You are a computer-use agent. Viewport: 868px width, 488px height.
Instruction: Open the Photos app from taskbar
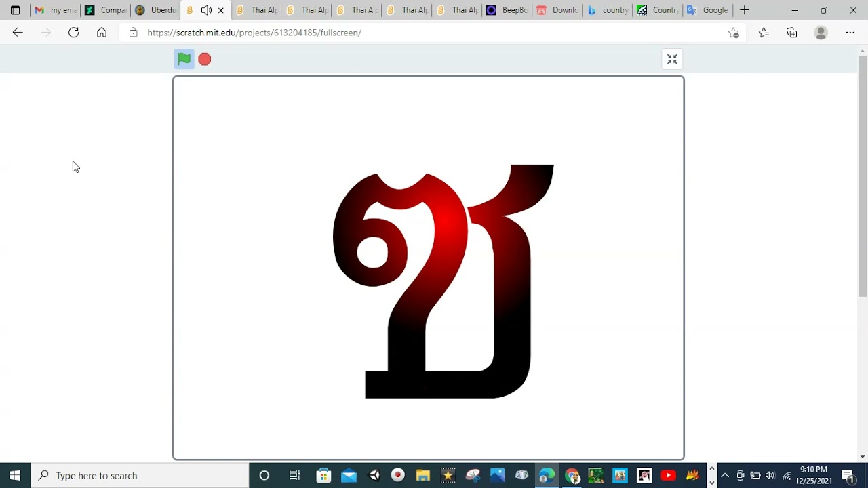pos(497,475)
